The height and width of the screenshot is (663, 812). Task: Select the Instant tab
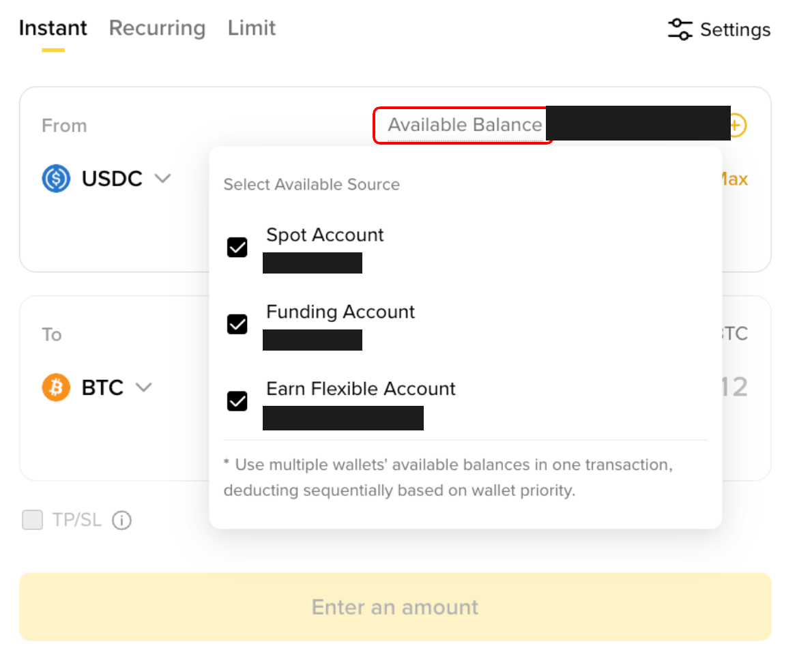53,28
